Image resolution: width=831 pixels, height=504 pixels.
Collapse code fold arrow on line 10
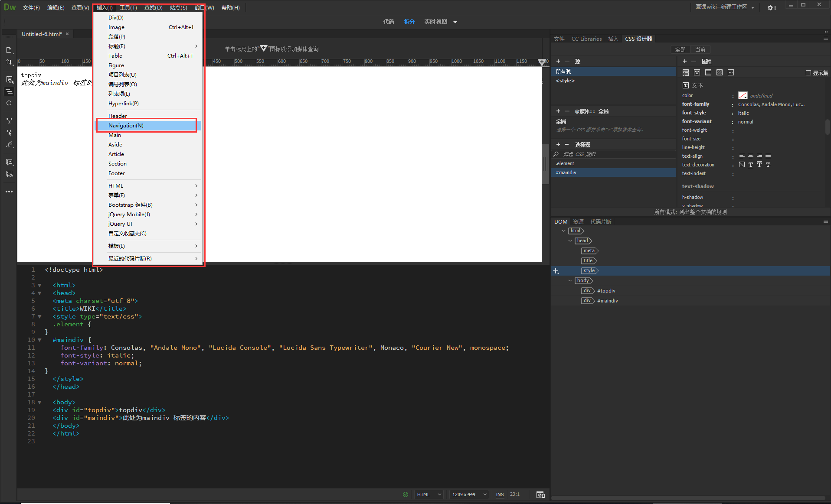click(39, 340)
